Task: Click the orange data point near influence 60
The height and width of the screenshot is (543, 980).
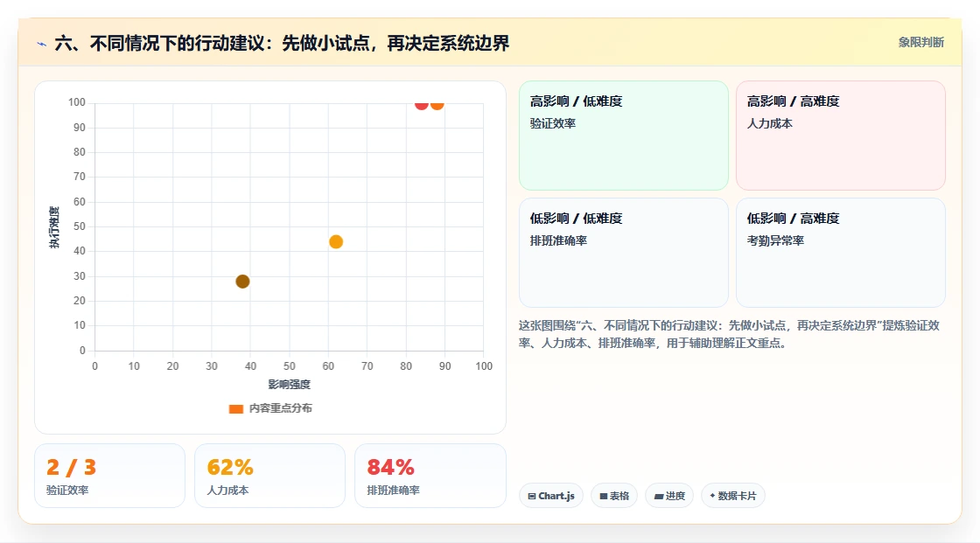Action: point(336,242)
